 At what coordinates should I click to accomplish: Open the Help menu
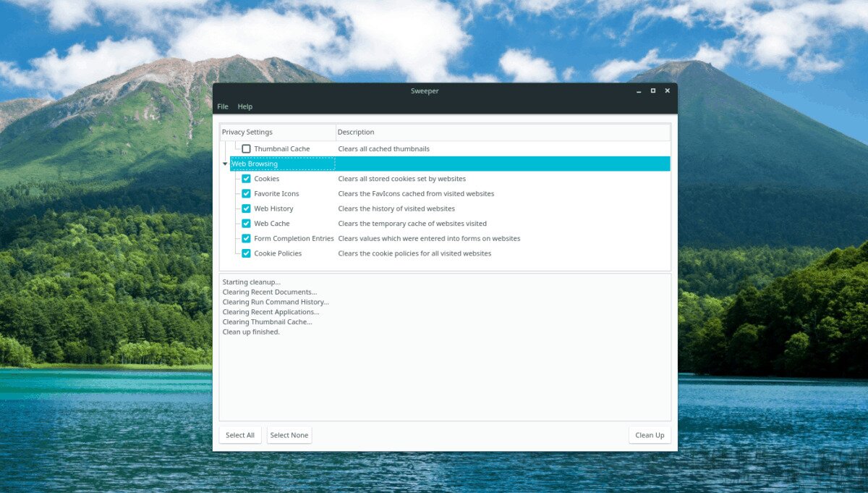tap(245, 106)
